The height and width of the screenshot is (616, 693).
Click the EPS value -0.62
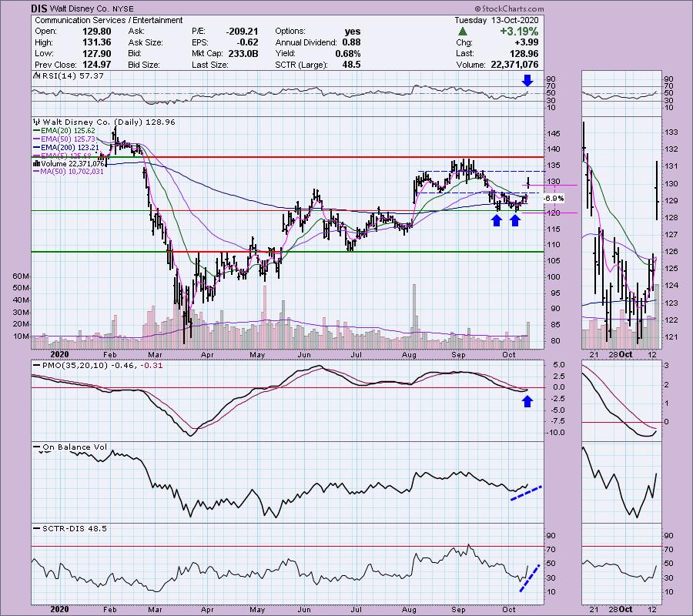click(x=247, y=42)
